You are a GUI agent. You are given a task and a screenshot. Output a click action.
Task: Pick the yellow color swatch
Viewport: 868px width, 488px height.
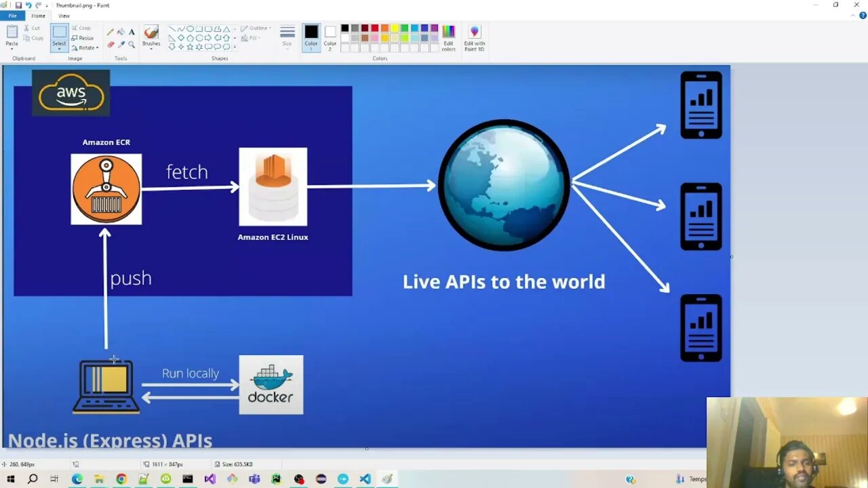395,28
